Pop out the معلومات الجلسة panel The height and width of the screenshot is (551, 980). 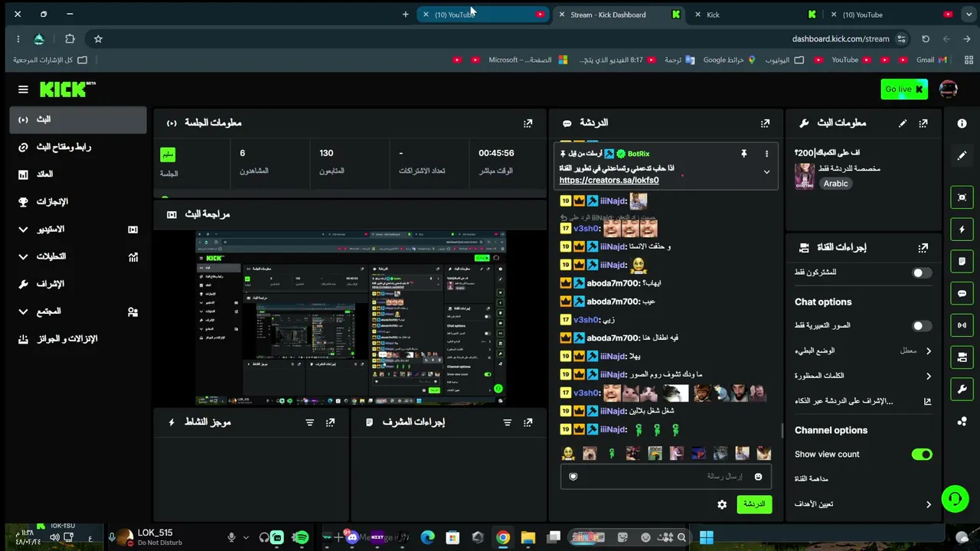(x=528, y=123)
